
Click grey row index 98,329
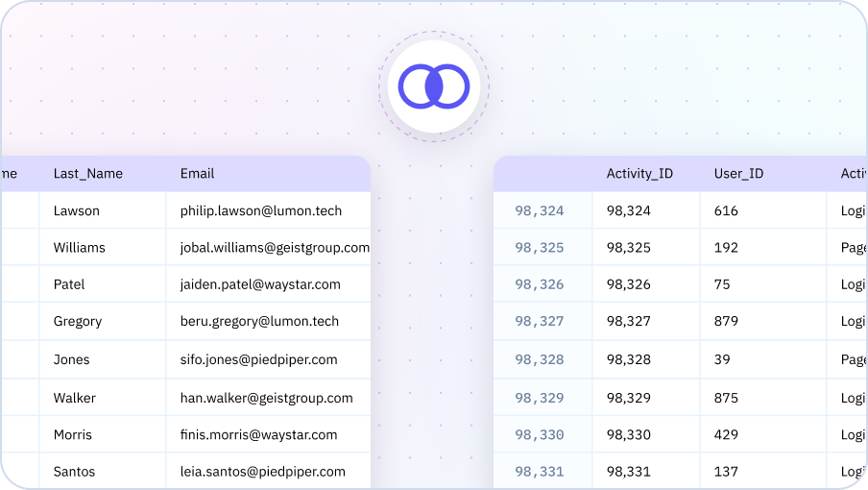(540, 398)
